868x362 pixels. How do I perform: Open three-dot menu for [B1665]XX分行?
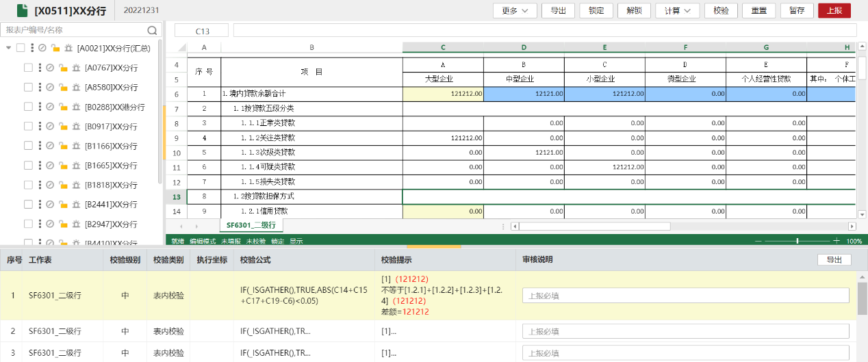40,166
